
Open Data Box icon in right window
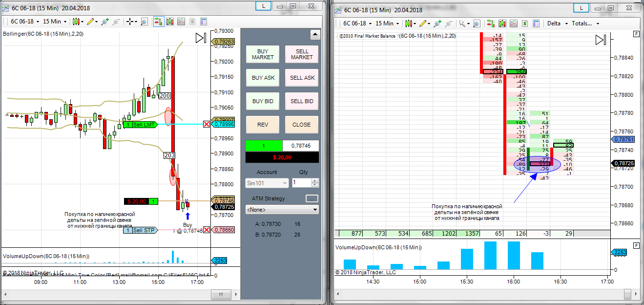[502, 23]
